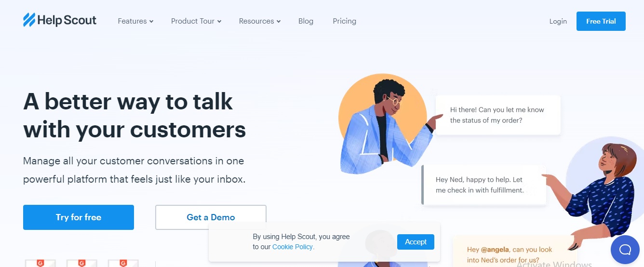Start a Free Trial from header
This screenshot has height=267, width=644.
601,21
